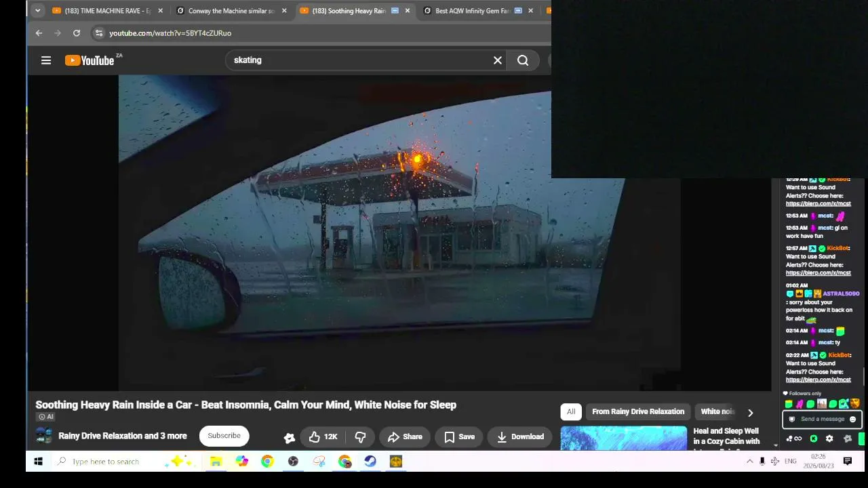Go back with the browser back arrow
This screenshot has width=868, height=488.
click(39, 33)
